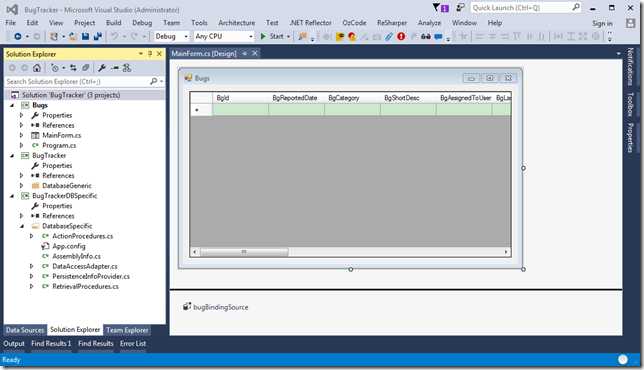Select PersistenceInfoProvider.cs file
Image resolution: width=644 pixels, height=370 pixels.
coord(91,276)
